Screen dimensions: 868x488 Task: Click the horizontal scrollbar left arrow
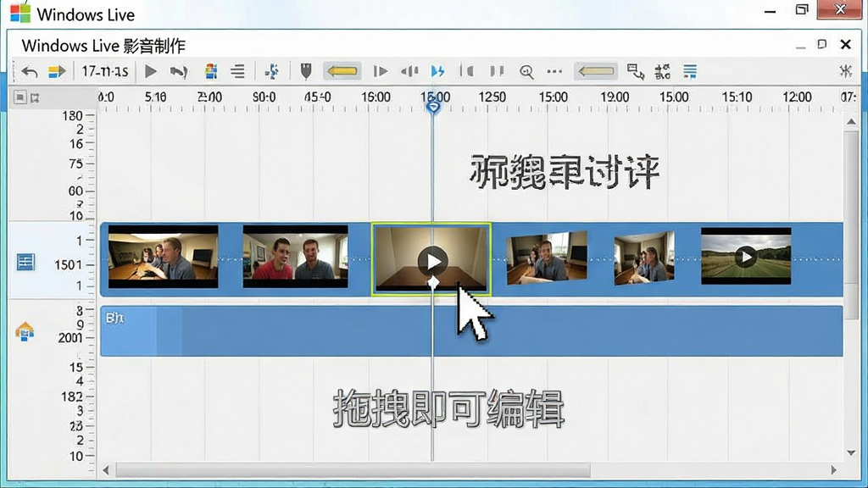[106, 470]
